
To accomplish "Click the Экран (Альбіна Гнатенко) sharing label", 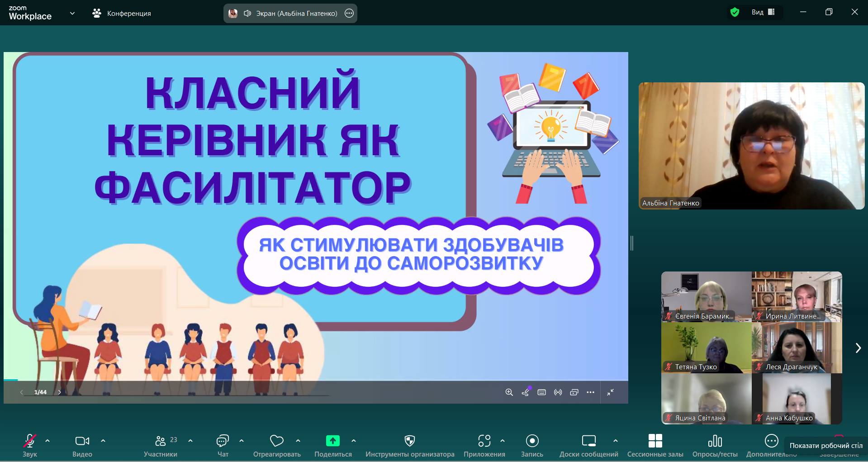I will (297, 13).
